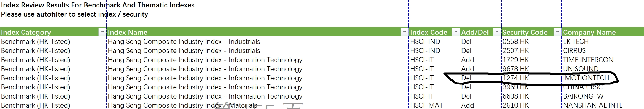Select the cell with security code 1274.HK

(x=531, y=78)
